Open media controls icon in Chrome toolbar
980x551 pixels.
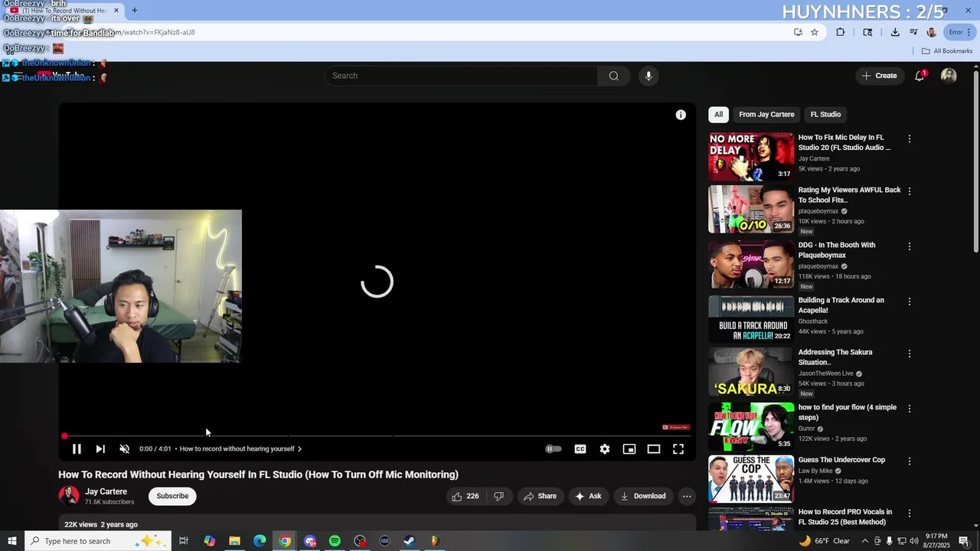913,32
